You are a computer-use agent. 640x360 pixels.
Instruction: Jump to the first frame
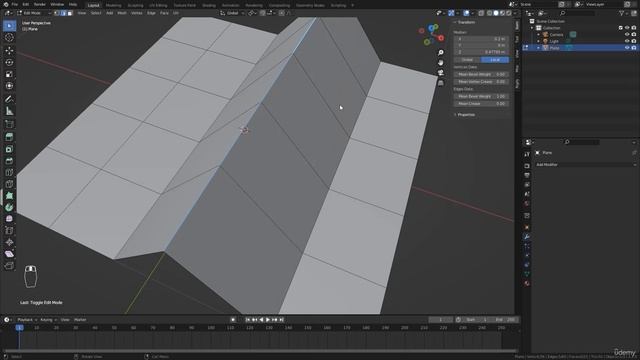(248, 320)
